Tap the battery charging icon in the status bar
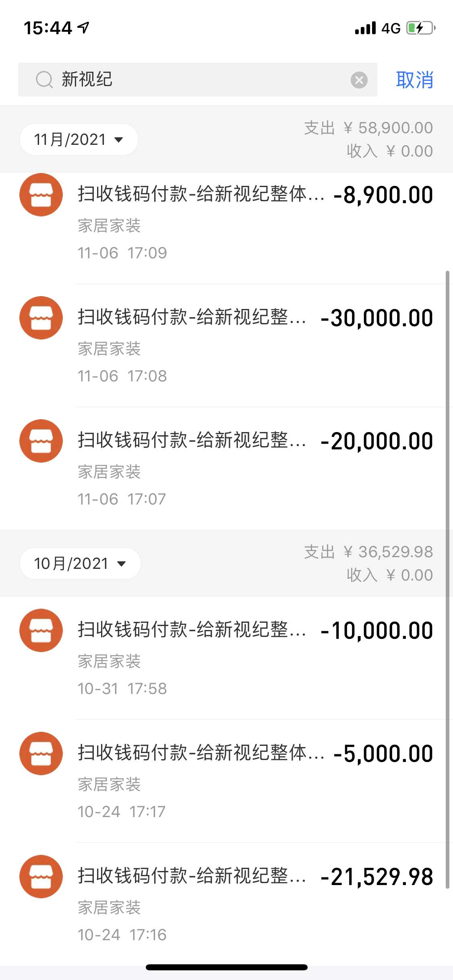453x980 pixels. coord(421,28)
